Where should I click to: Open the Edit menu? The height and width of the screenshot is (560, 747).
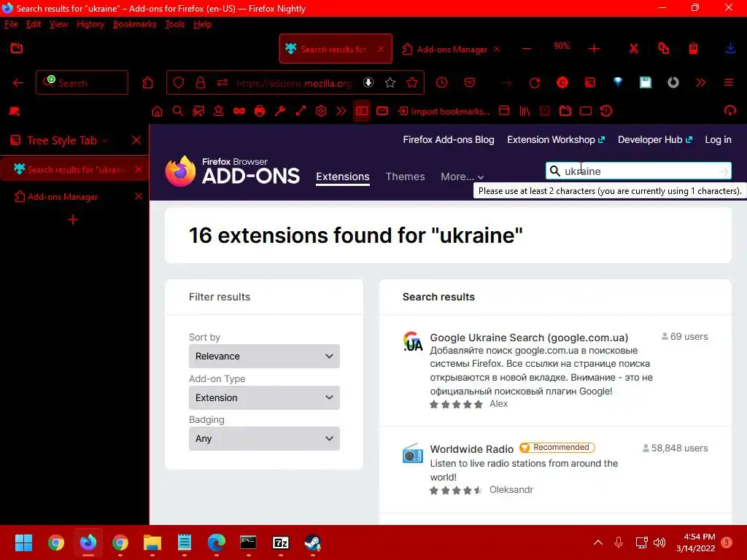34,24
